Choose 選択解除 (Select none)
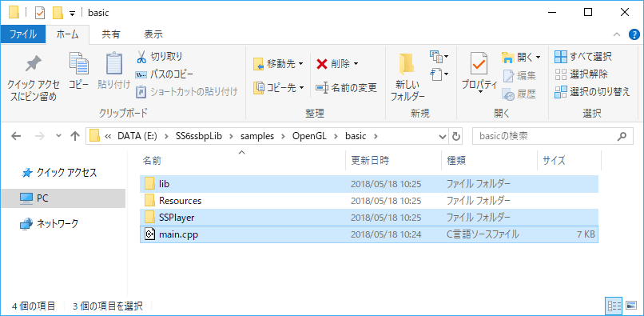 (581, 74)
